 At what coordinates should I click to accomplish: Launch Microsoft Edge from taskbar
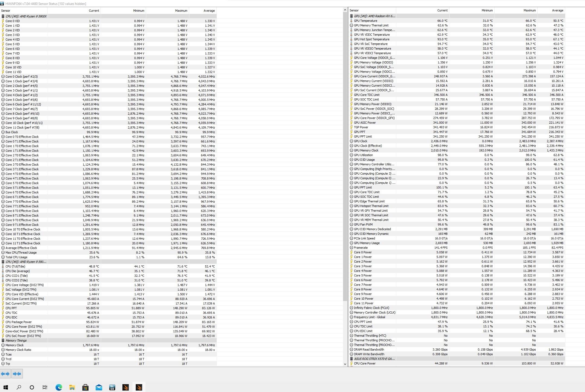[59, 387]
